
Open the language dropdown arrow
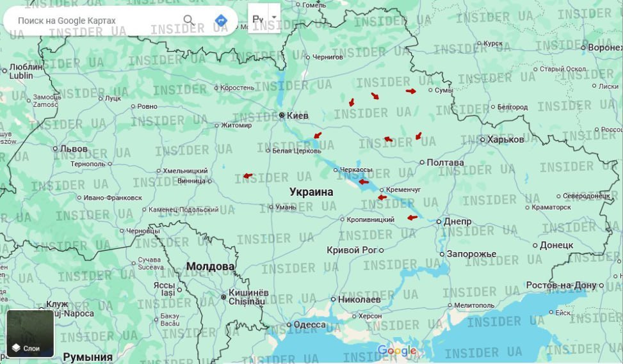pyautogui.click(x=274, y=17)
